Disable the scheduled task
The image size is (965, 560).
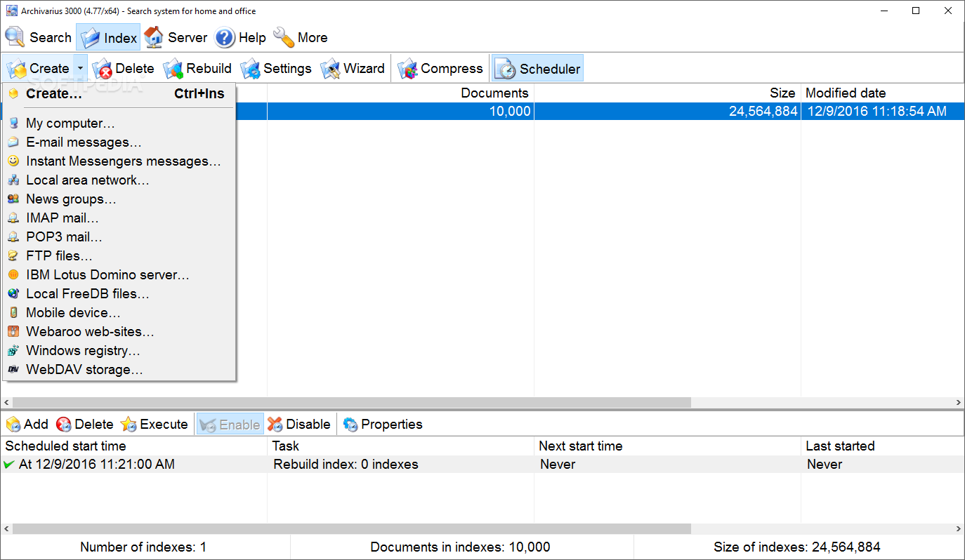point(299,425)
